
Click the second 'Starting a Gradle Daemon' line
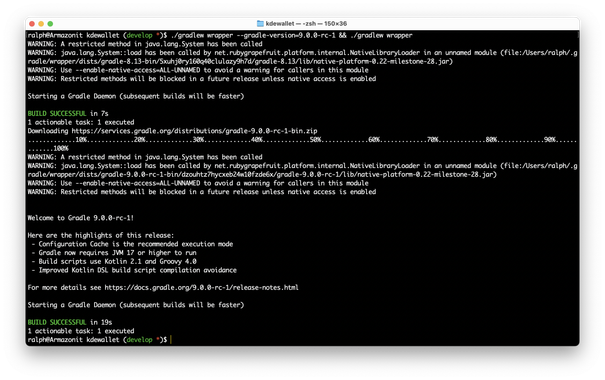(x=136, y=305)
